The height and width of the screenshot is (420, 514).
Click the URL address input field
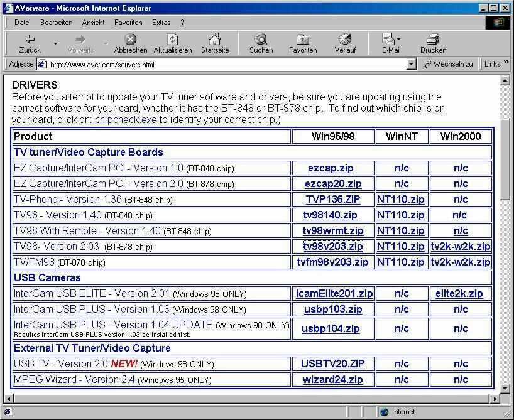pyautogui.click(x=226, y=64)
